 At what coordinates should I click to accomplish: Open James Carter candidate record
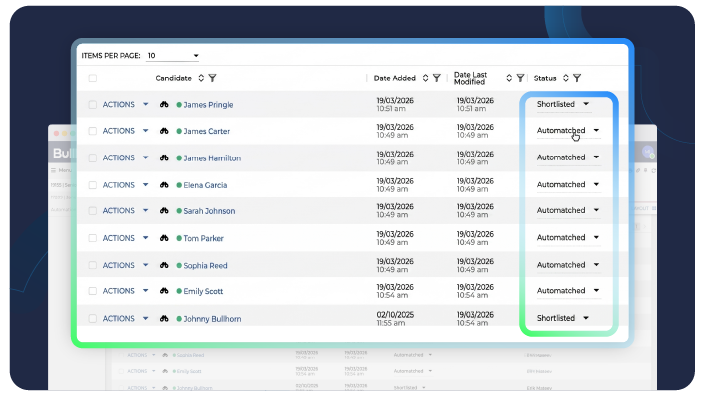(206, 131)
